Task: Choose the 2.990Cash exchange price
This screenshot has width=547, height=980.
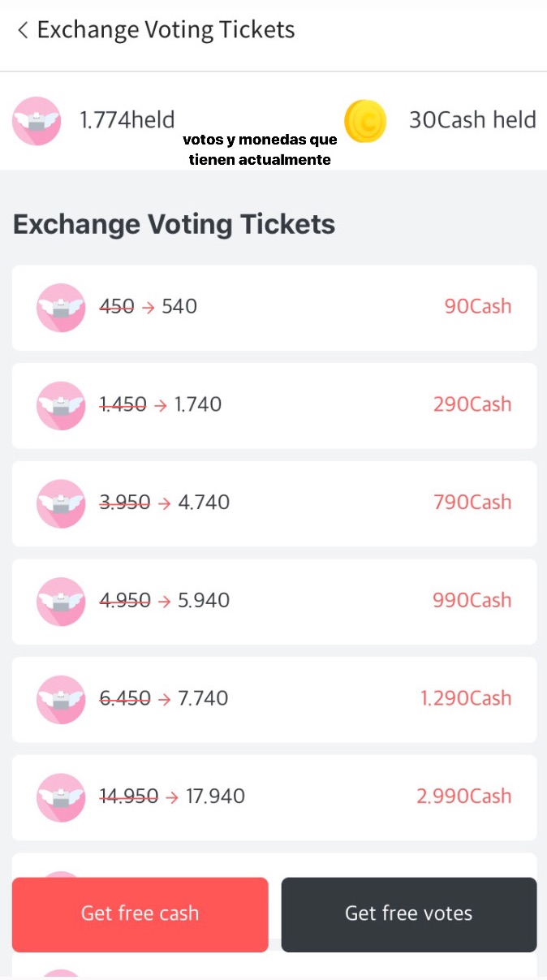Action: (463, 797)
